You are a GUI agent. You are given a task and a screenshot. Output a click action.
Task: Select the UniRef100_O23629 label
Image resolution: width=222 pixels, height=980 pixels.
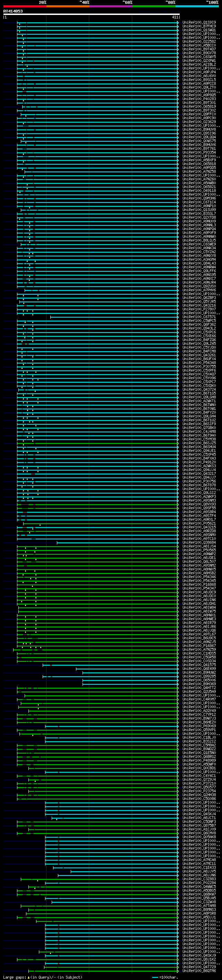click(x=199, y=122)
